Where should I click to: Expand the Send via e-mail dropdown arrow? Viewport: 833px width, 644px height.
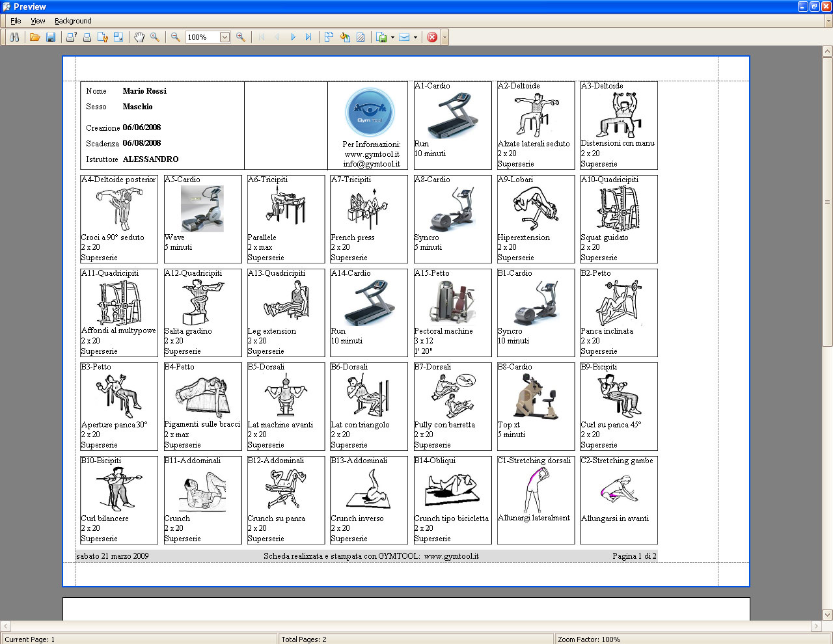click(x=415, y=37)
